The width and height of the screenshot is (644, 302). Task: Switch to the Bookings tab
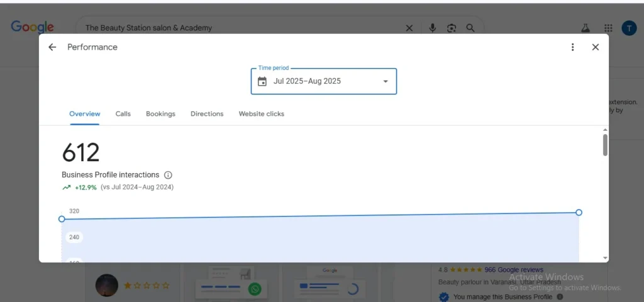[160, 114]
